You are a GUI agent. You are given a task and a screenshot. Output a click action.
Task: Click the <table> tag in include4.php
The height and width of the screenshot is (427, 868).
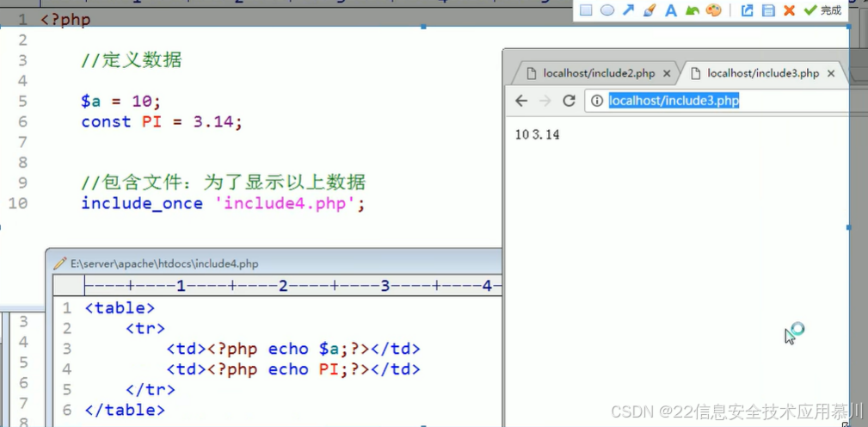click(x=120, y=308)
